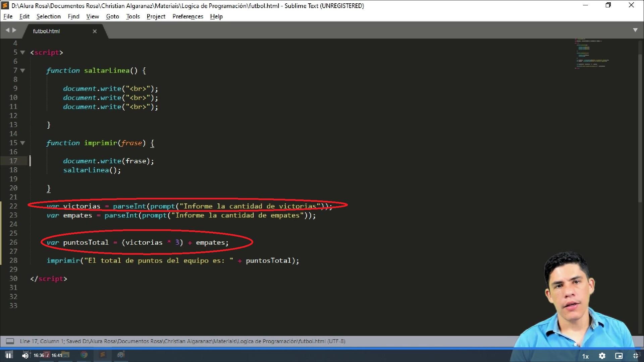Expand the code fold arrow on line 7
Image resolution: width=644 pixels, height=362 pixels.
pos(23,70)
